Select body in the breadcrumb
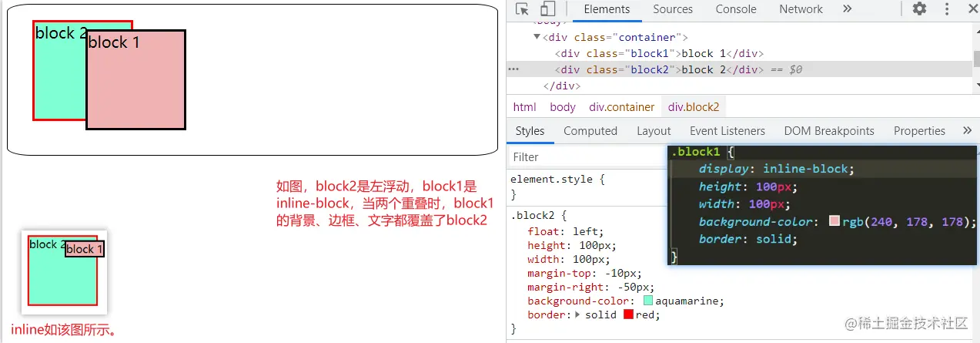980x343 pixels. 563,107
